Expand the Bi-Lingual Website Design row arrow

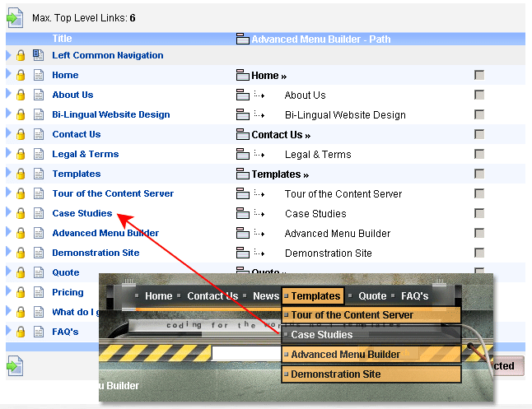click(x=8, y=114)
